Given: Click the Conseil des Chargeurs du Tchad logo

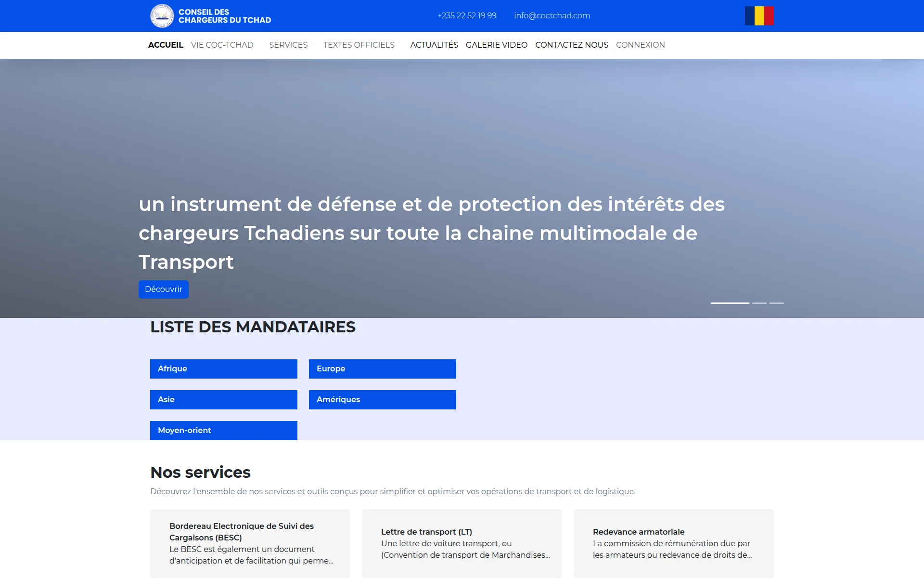Looking at the screenshot, I should (x=210, y=16).
